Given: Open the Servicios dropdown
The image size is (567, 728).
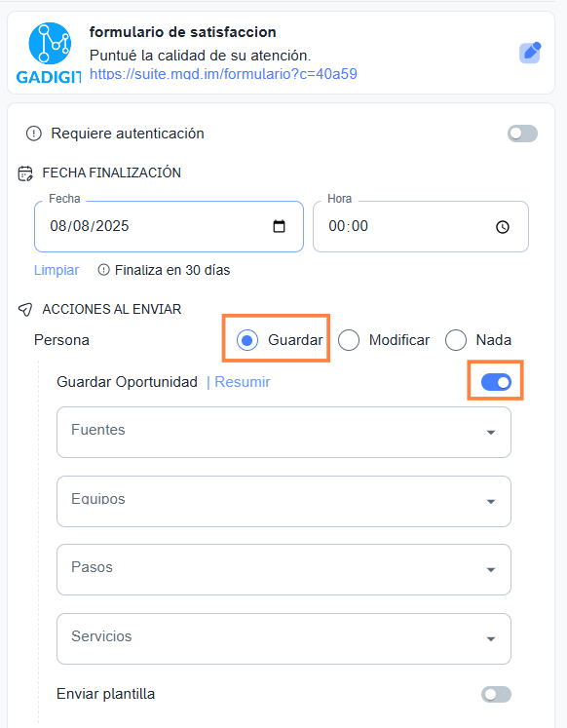Looking at the screenshot, I should (283, 639).
